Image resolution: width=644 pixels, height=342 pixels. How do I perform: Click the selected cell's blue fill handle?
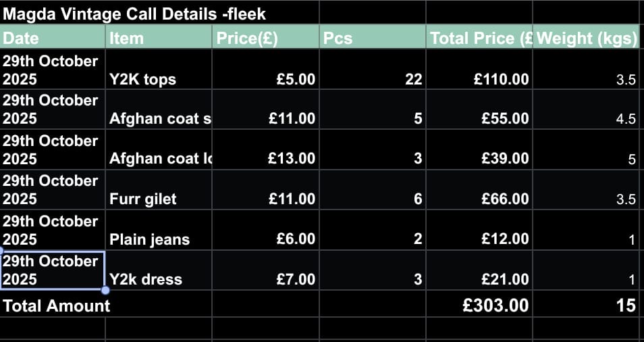click(105, 291)
